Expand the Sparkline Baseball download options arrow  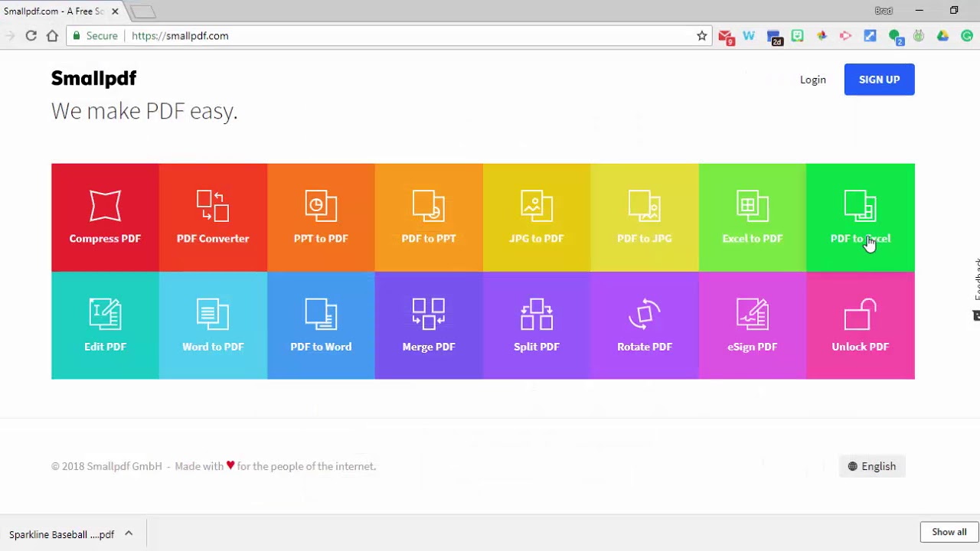coord(129,534)
